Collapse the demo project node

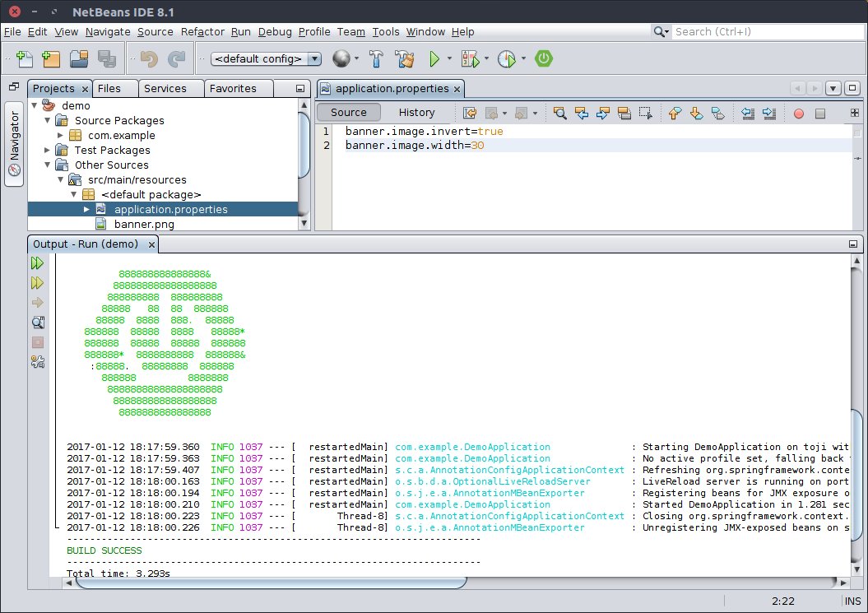point(35,105)
